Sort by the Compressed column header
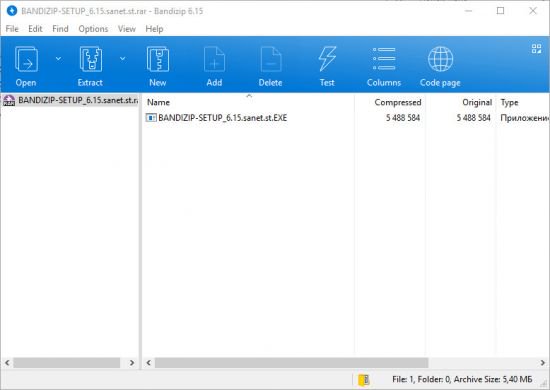Viewport: 550px width, 390px height. pyautogui.click(x=390, y=102)
